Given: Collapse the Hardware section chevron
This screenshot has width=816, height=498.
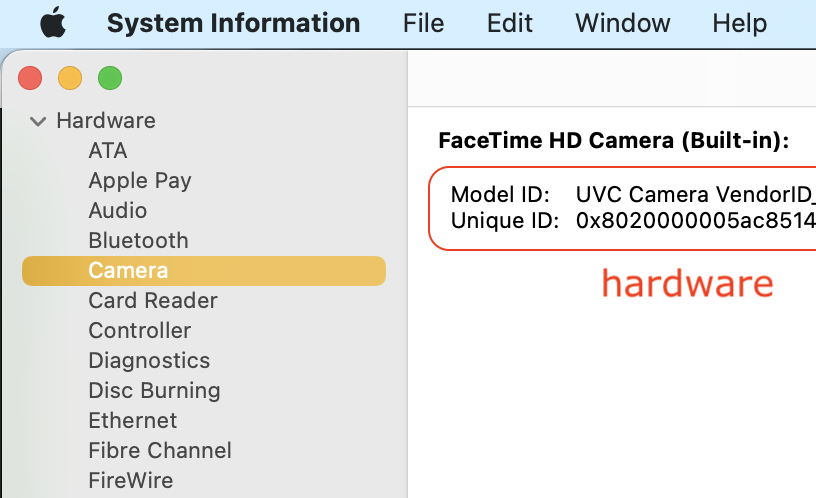Looking at the screenshot, I should (38, 121).
